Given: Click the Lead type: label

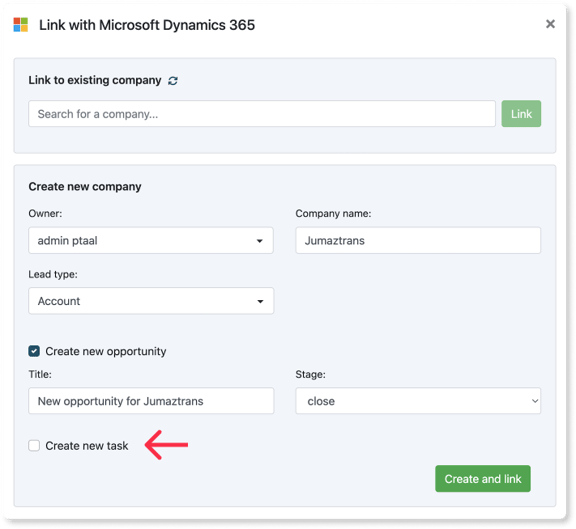Looking at the screenshot, I should pyautogui.click(x=53, y=274).
